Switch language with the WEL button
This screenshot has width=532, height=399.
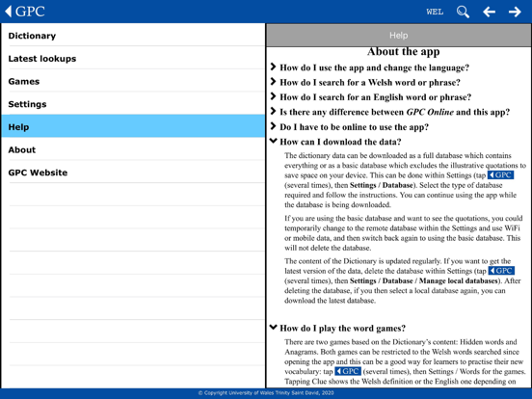tap(435, 12)
